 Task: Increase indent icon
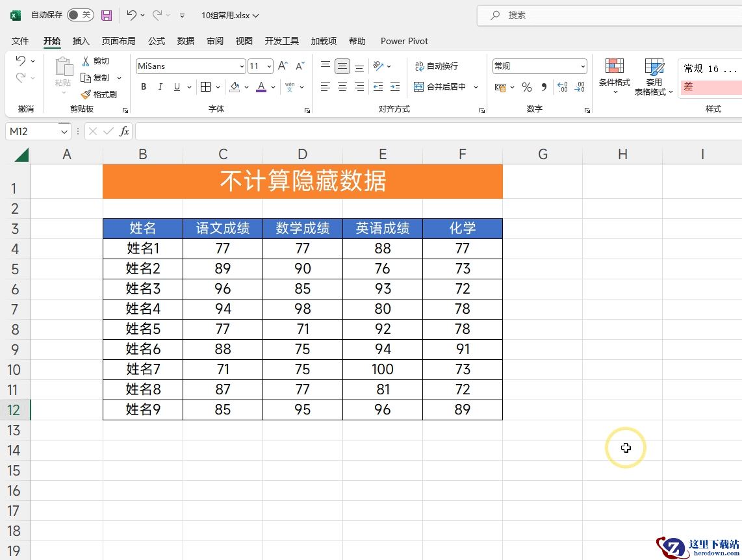[x=395, y=86]
